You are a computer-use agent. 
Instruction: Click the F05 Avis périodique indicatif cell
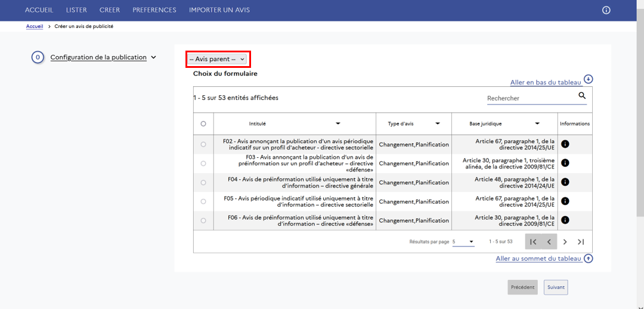pyautogui.click(x=295, y=201)
